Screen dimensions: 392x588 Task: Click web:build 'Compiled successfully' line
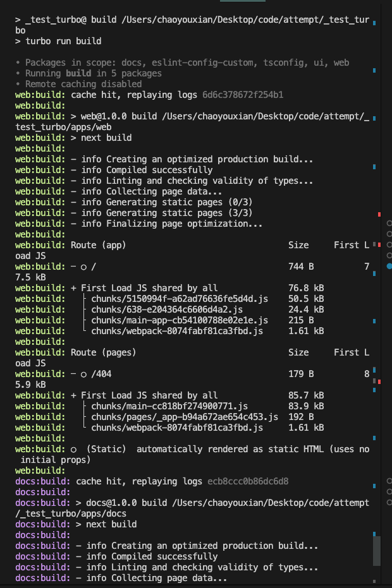pos(114,171)
